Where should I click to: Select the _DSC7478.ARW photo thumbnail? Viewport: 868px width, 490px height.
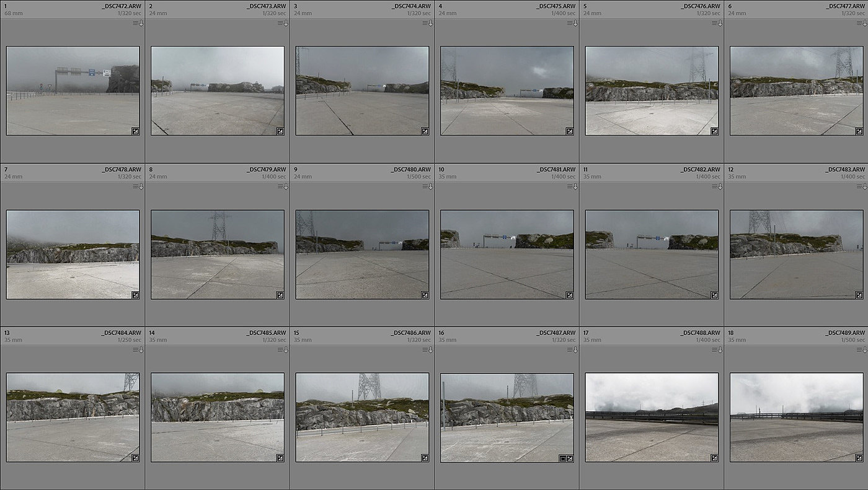73,254
